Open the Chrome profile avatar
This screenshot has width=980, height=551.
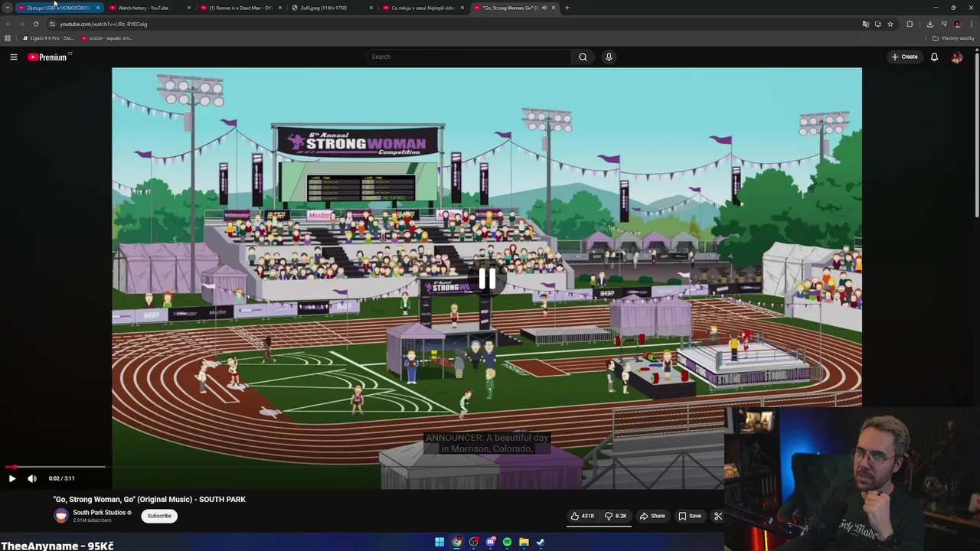(957, 24)
